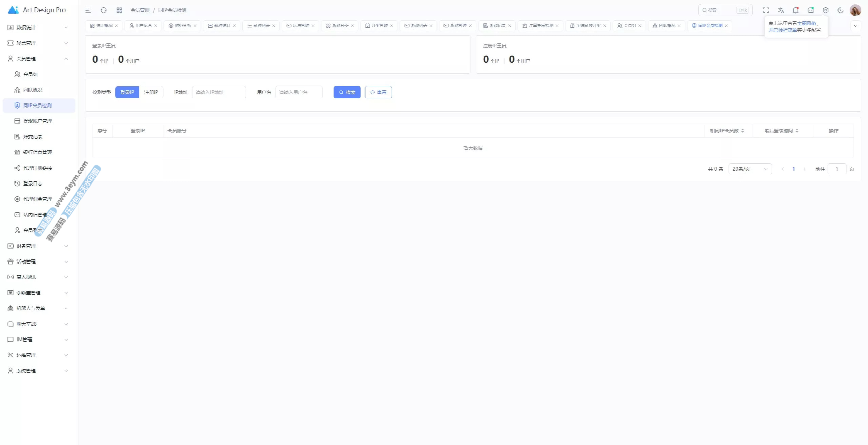Image resolution: width=868 pixels, height=445 pixels.
Task: Click the language translate icon
Action: 781,10
